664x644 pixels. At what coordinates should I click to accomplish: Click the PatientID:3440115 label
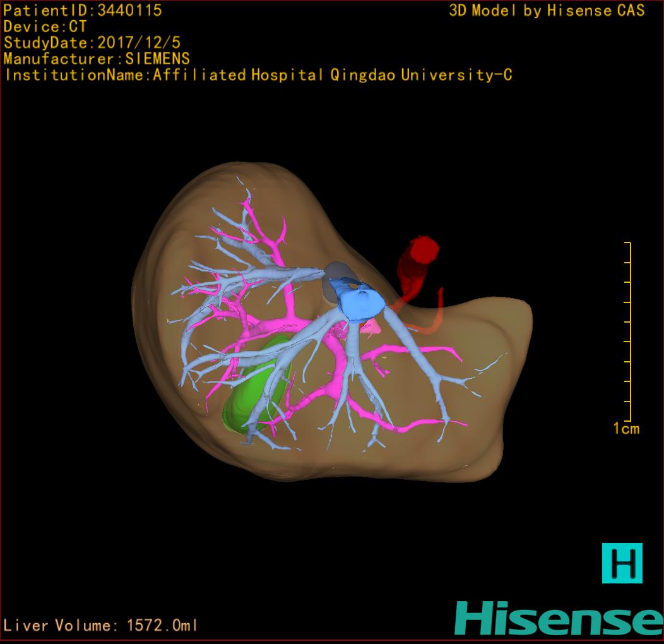(x=83, y=10)
